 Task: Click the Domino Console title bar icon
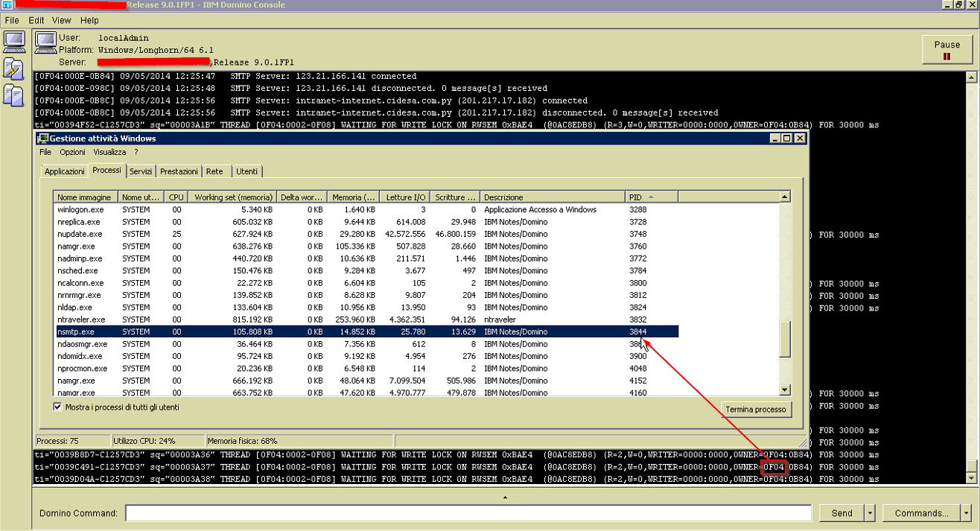(x=7, y=5)
